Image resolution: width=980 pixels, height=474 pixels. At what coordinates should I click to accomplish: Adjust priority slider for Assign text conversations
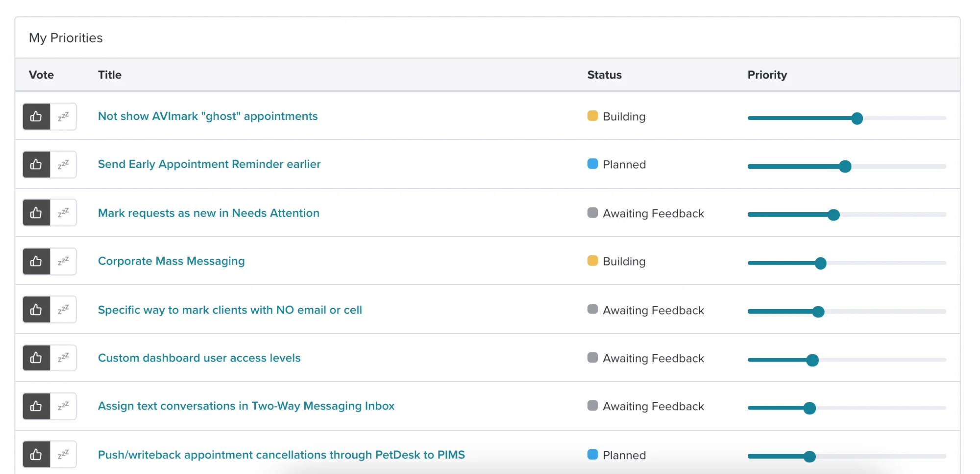(809, 408)
